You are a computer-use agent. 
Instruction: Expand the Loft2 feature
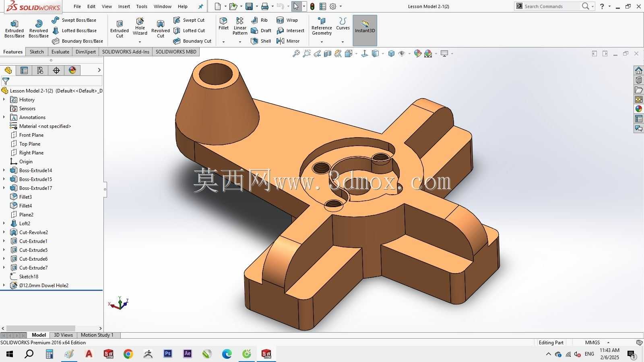4,223
